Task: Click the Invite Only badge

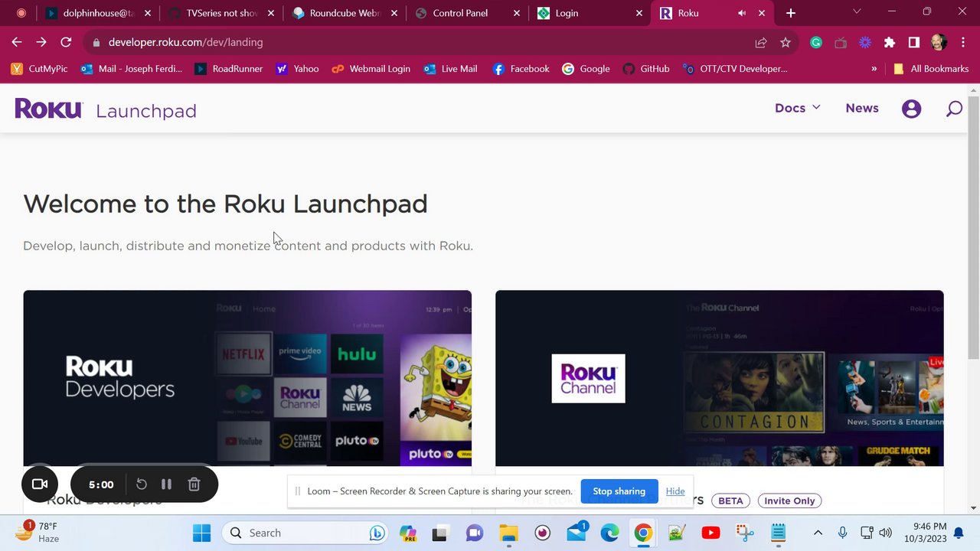Action: pos(789,500)
